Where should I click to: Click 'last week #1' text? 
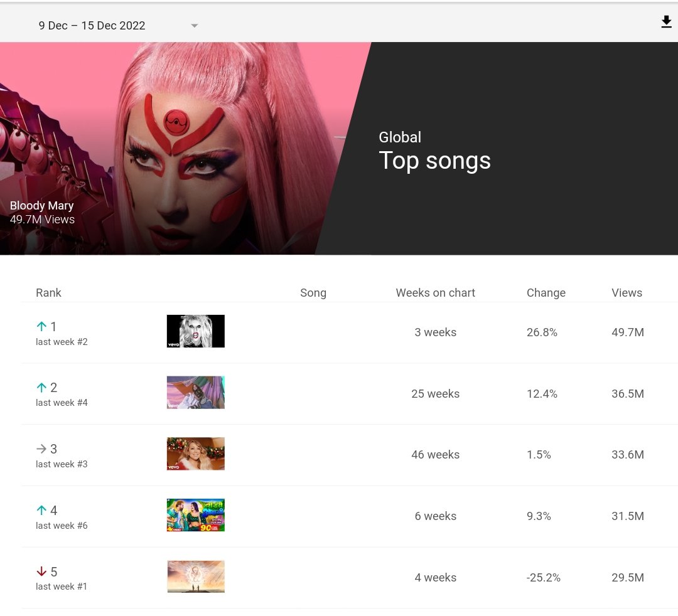[62, 587]
